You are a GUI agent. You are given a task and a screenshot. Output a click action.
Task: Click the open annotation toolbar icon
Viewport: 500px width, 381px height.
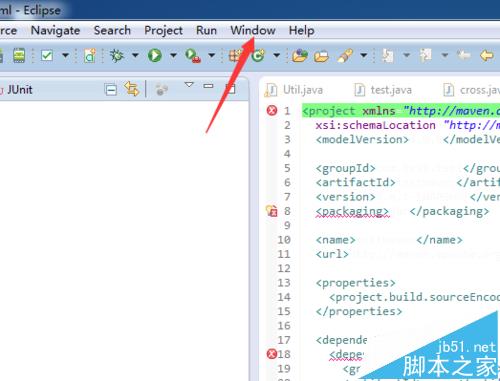click(90, 56)
